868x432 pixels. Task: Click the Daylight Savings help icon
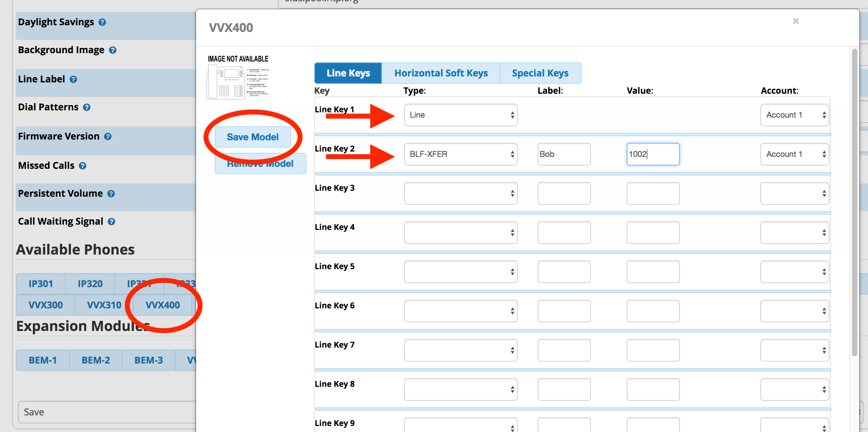pyautogui.click(x=102, y=22)
